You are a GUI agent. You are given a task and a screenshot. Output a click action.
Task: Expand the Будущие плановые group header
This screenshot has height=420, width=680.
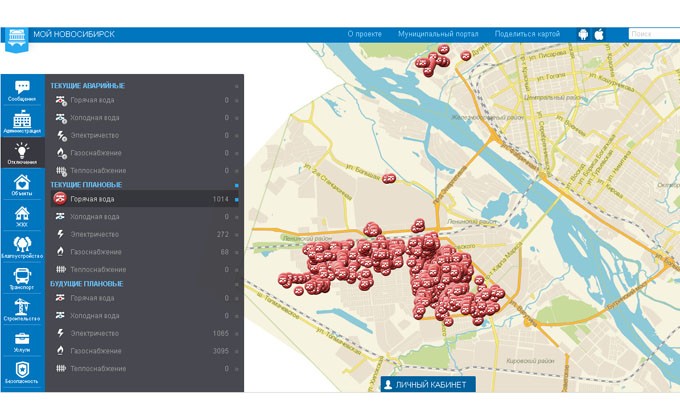[237, 284]
